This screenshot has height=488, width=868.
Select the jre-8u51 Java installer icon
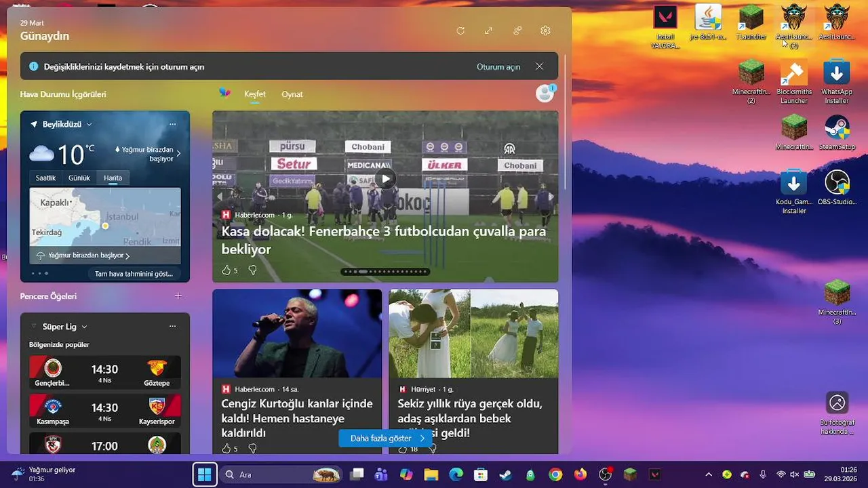(708, 23)
